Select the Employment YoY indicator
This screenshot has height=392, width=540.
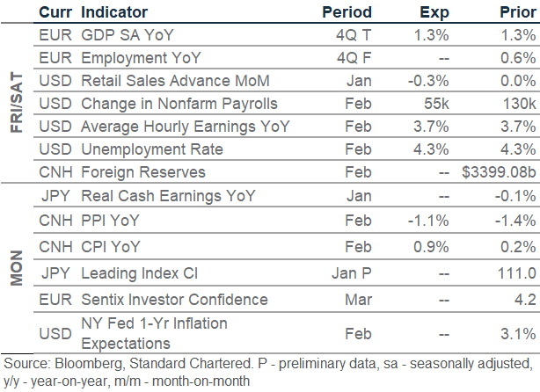(x=140, y=59)
